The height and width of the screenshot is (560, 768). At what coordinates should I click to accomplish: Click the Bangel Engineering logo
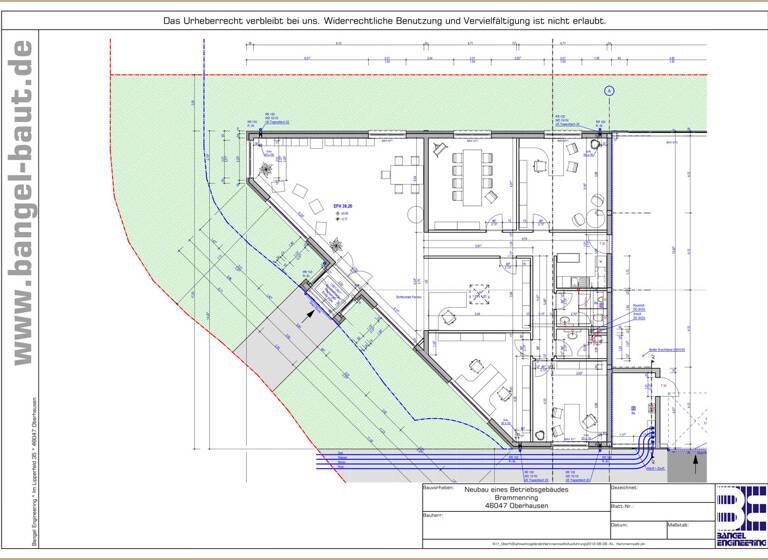click(x=740, y=515)
